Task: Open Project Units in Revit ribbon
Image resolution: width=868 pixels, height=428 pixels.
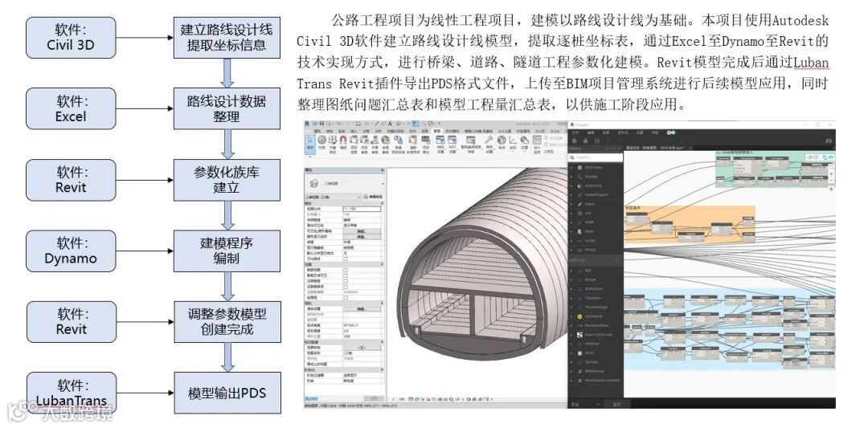Action: [x=426, y=145]
